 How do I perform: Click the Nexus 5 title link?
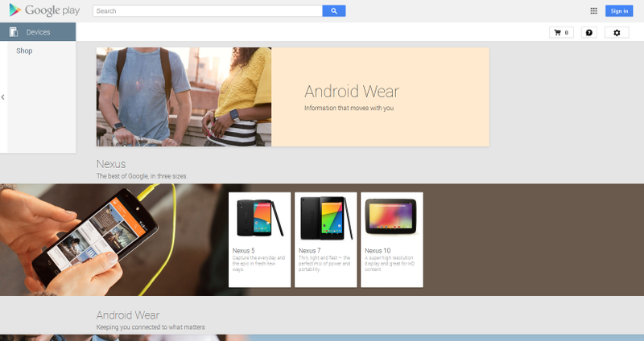(244, 250)
